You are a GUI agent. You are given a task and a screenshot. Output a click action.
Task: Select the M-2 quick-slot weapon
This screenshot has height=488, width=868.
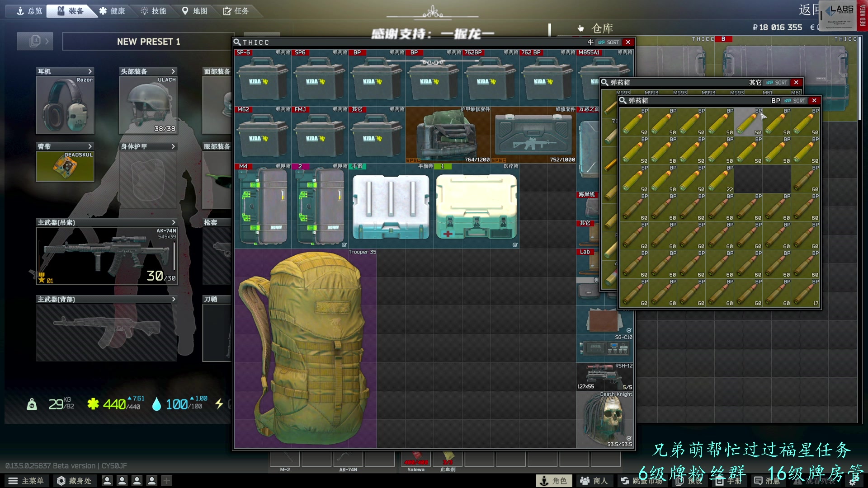pyautogui.click(x=285, y=459)
